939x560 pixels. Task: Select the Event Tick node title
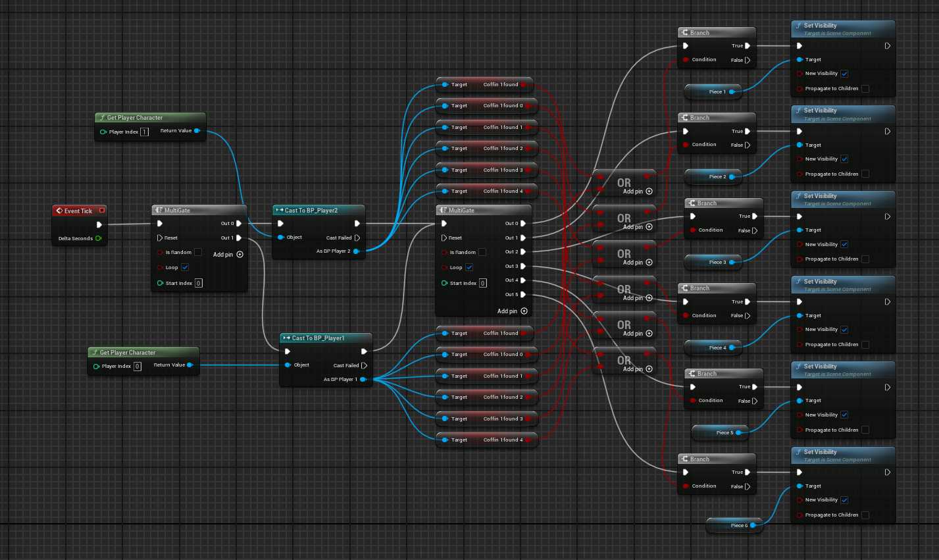[78, 211]
